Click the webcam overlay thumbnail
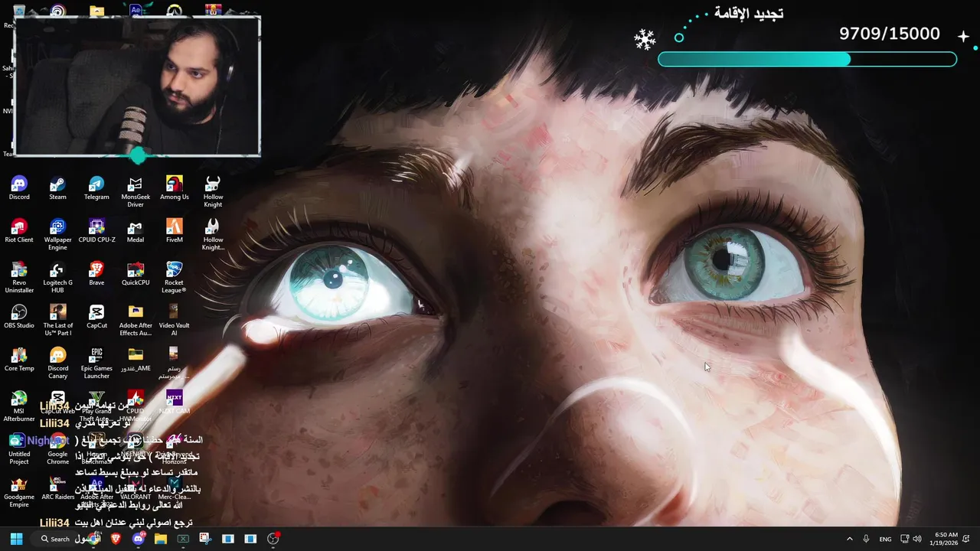Screen dimensions: 980x551 click(137, 86)
